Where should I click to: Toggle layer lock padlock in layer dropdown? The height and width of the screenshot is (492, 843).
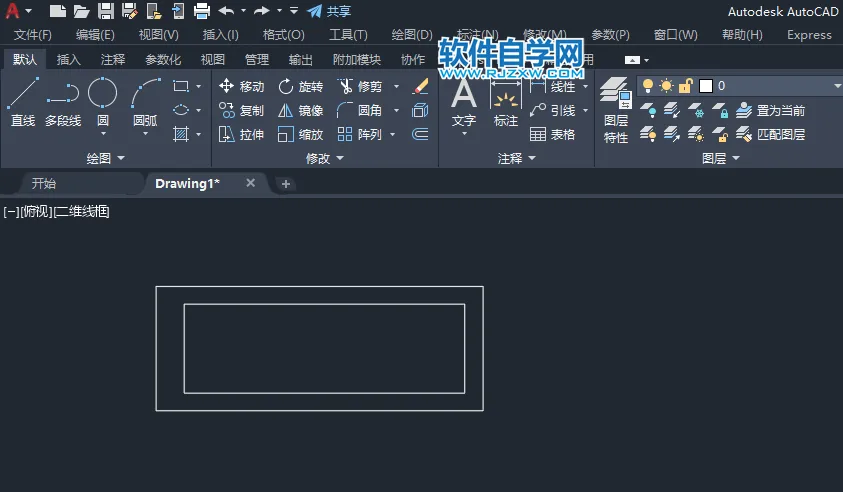click(x=685, y=85)
